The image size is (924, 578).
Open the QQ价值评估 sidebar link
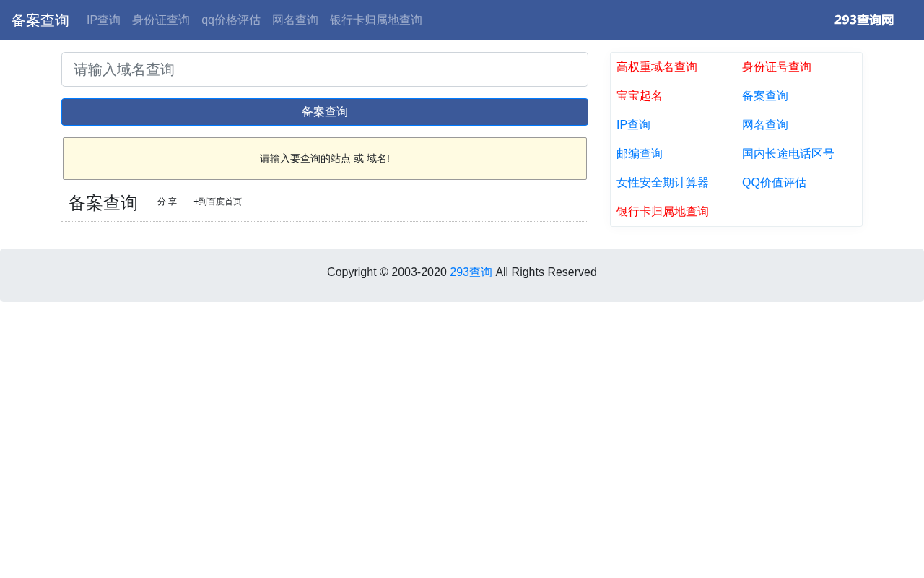[x=774, y=183]
